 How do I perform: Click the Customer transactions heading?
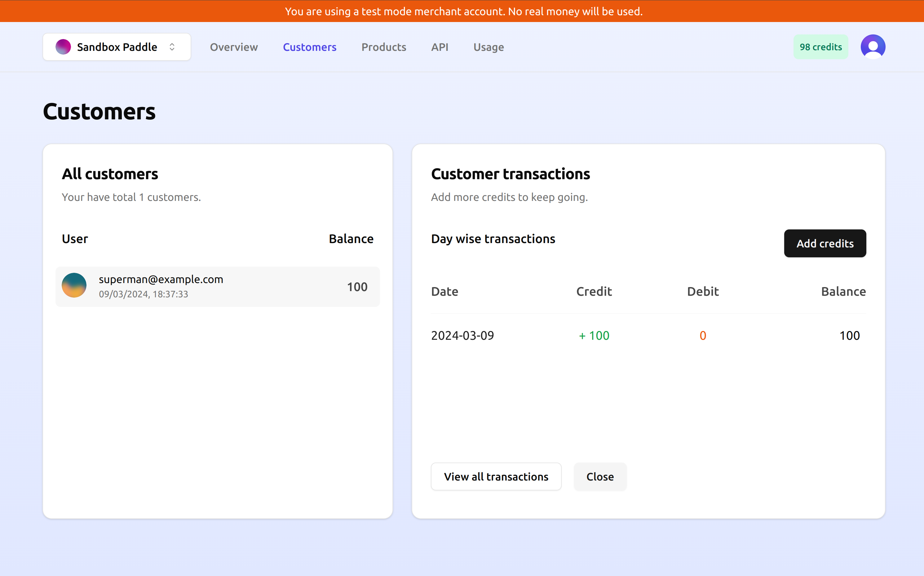coord(511,174)
